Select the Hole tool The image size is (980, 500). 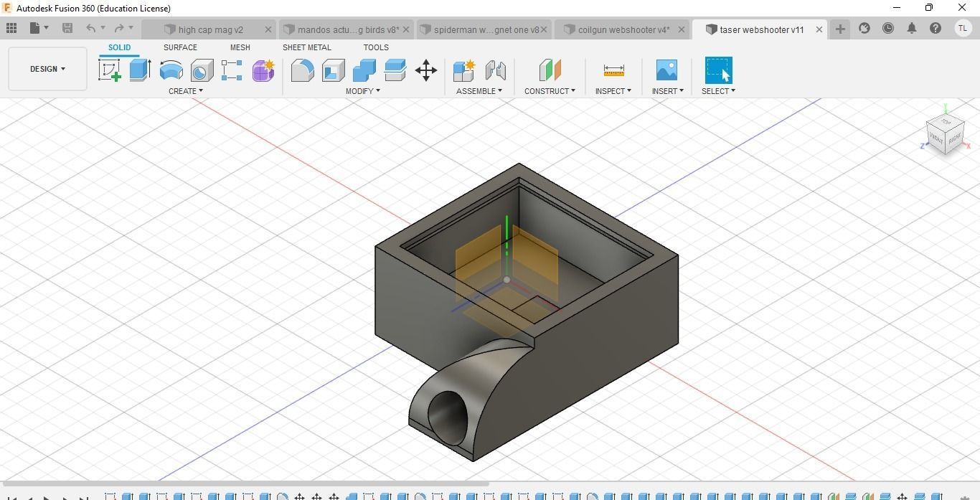click(x=202, y=70)
